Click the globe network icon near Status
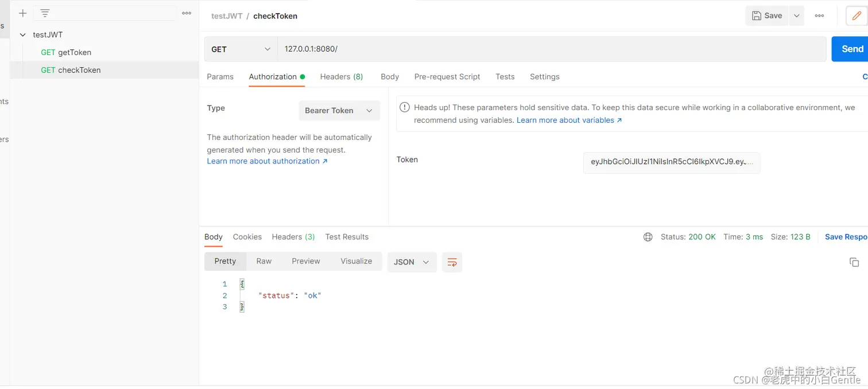Image resolution: width=868 pixels, height=389 pixels. 648,237
